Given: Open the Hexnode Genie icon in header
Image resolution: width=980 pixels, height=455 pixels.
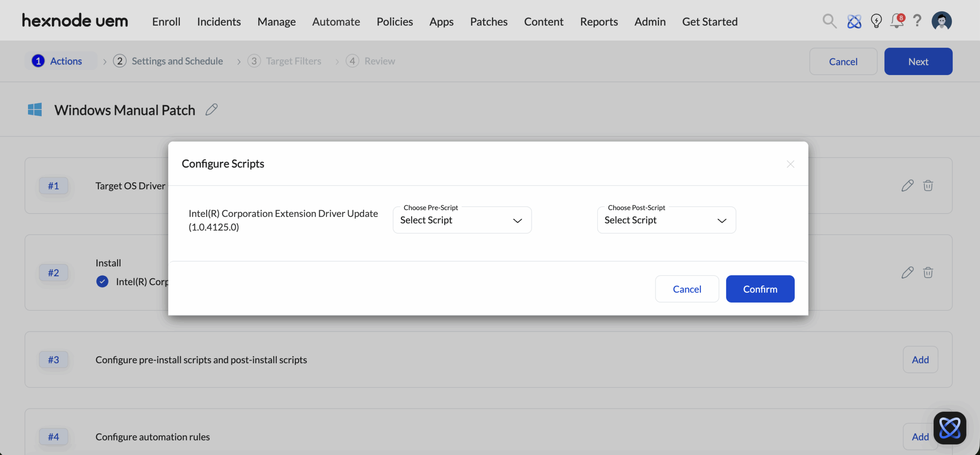Looking at the screenshot, I should tap(854, 21).
